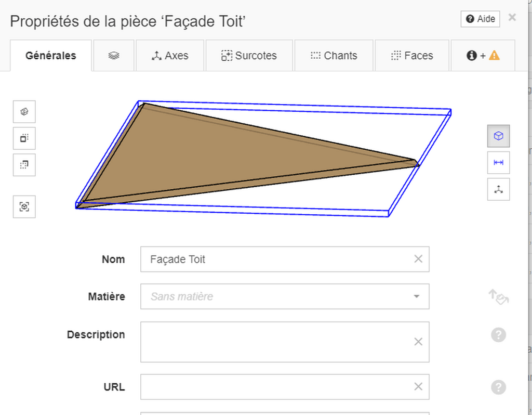
Task: Click the isometric view icon left of preview
Action: tap(24, 112)
